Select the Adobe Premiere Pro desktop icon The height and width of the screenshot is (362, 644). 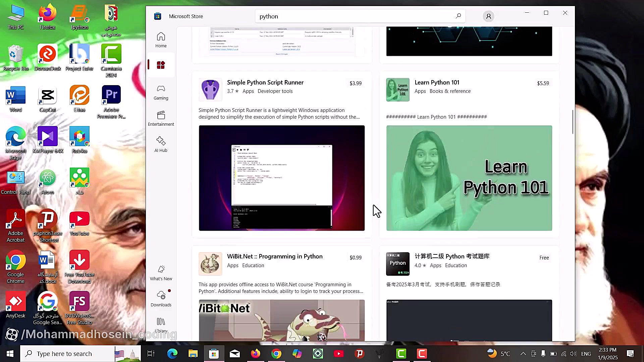pos(111,102)
